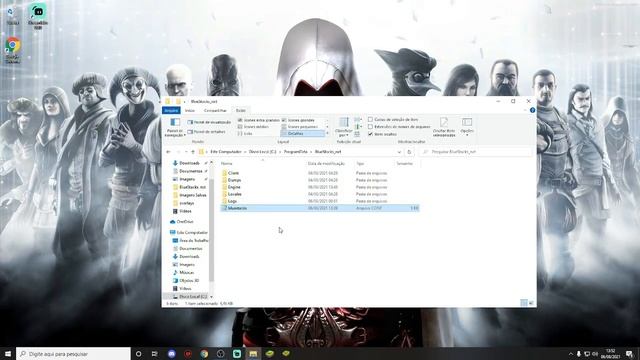Viewport: 640px width, 360px height.
Task: Select OneDrive in navigation pane
Action: point(185,222)
